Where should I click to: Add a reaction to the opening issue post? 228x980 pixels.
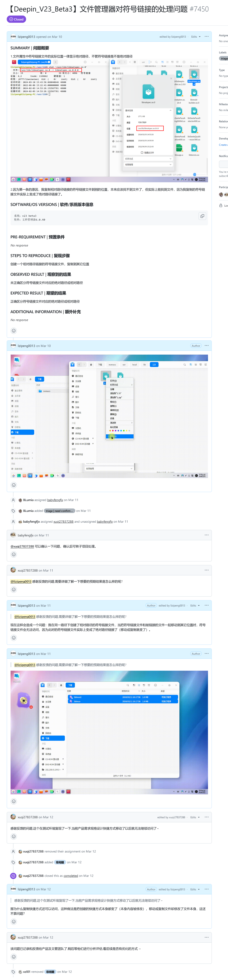pyautogui.click(x=14, y=330)
